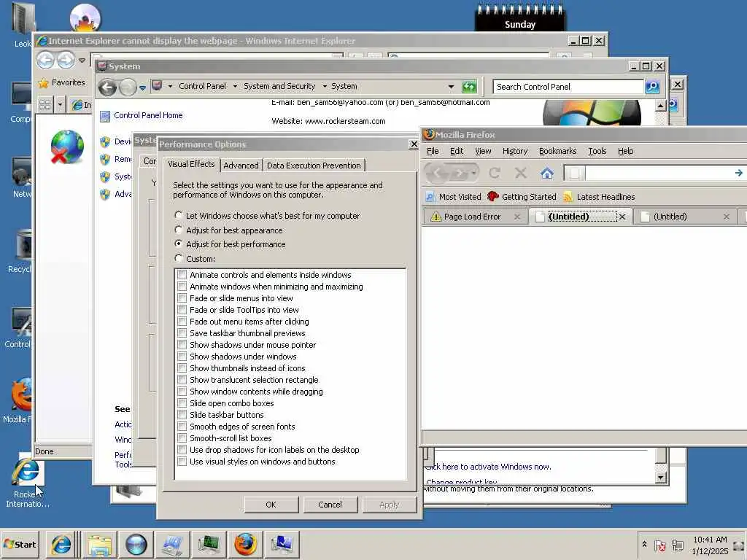
Task: Enable Show shadows under mouse pointer
Action: [182, 345]
